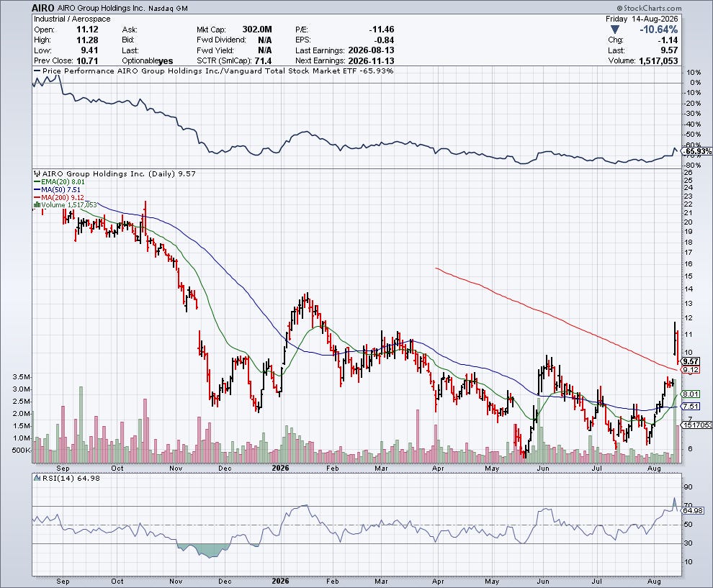Screen dimensions: 713x588
Task: Click the Sep month label under price chart
Action: coord(63,468)
